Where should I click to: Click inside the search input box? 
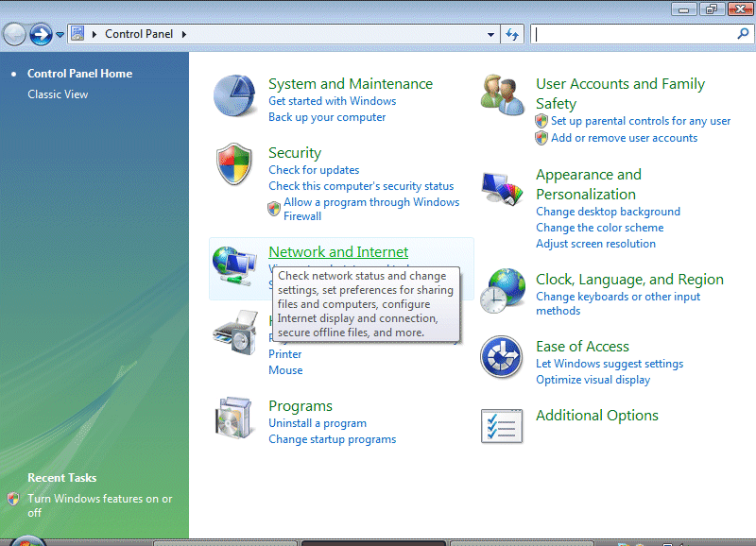[633, 35]
